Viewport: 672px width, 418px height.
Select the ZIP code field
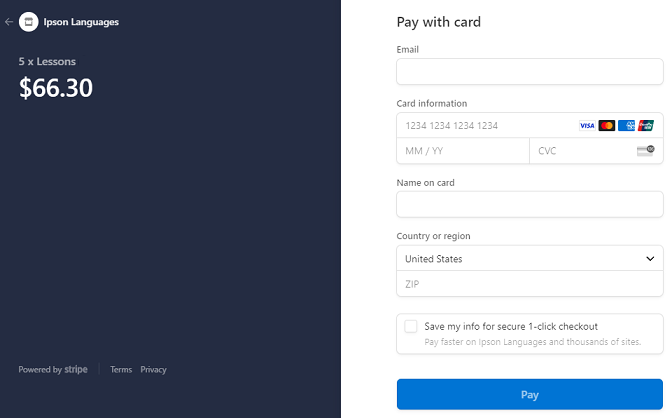tap(530, 283)
